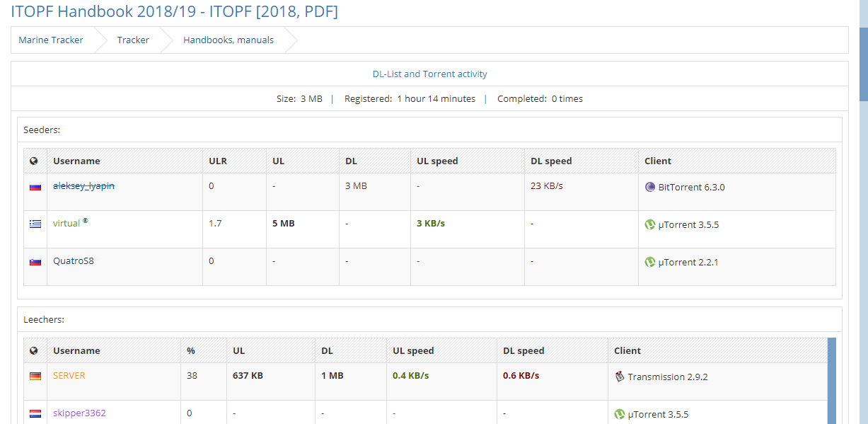This screenshot has height=424, width=868.
Task: Open the ITOPF Handbook 2018/19 title link
Action: (x=174, y=11)
